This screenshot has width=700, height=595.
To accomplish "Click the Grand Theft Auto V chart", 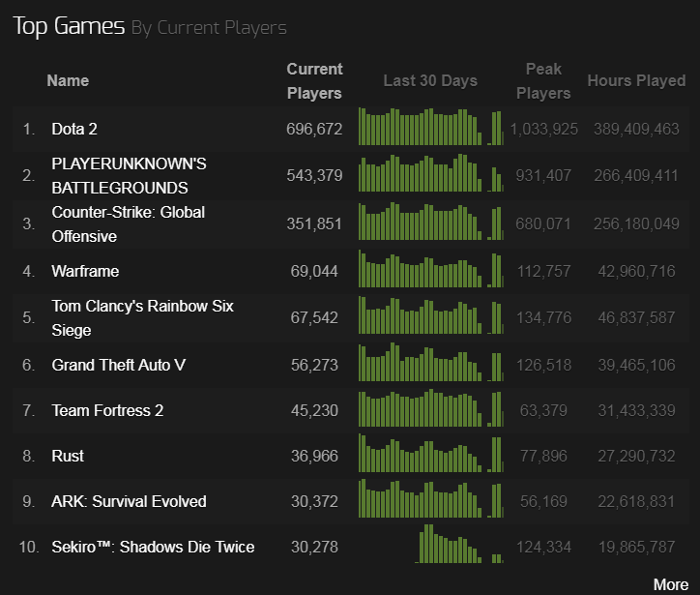I will tap(431, 362).
